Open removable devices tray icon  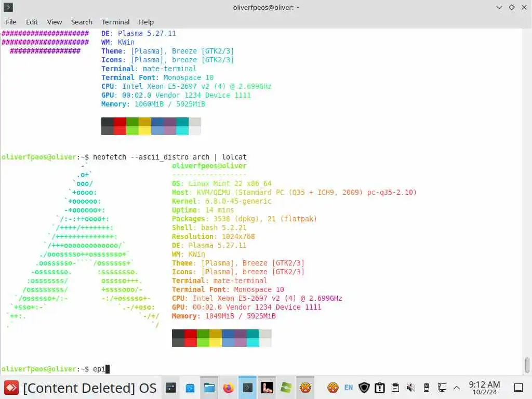(x=427, y=388)
